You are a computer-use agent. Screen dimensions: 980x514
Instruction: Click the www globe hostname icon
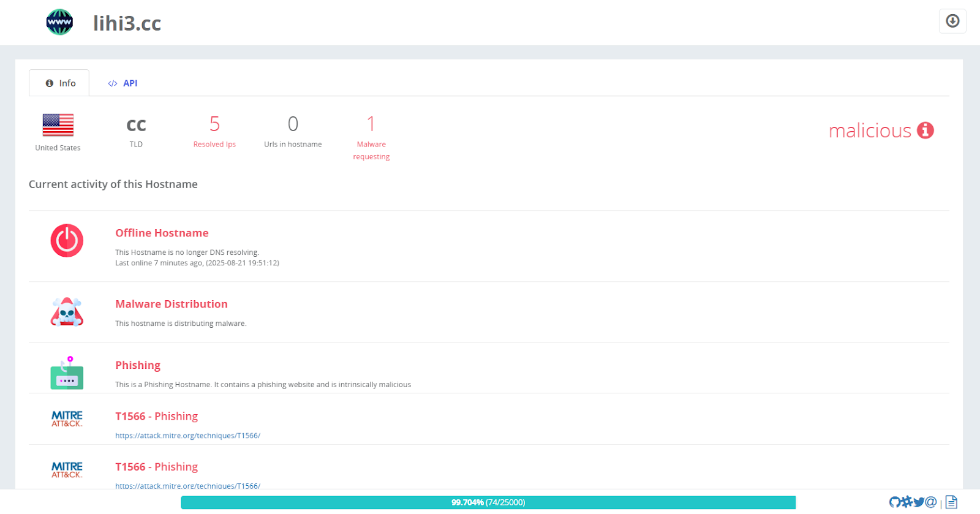point(59,23)
